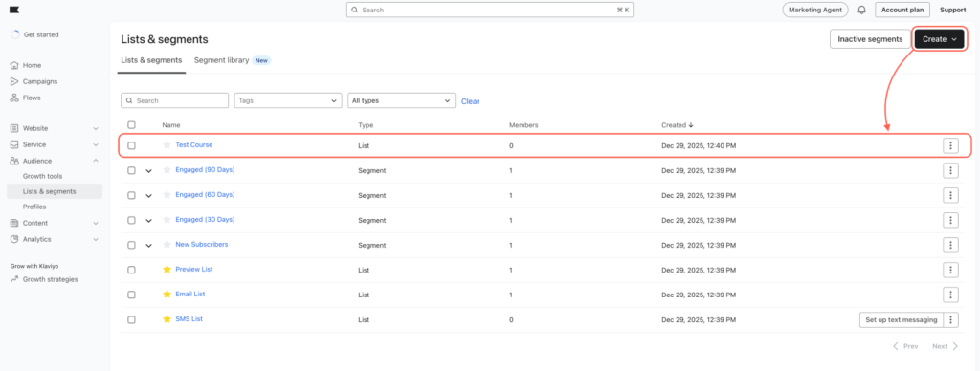Open more options for New Subscribers
The width and height of the screenshot is (980, 371).
pyautogui.click(x=950, y=245)
